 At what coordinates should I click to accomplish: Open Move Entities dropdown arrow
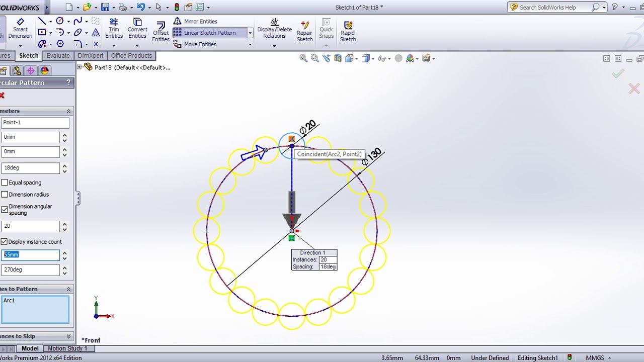(x=250, y=44)
